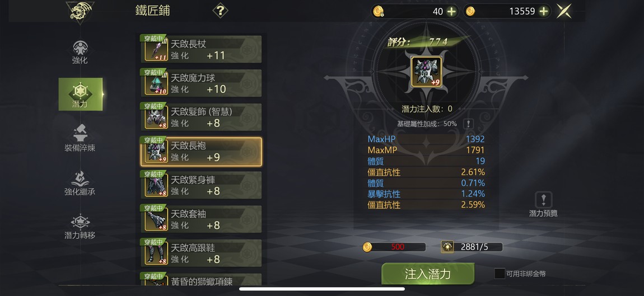Screen dimensions: 644x296
Task: Tap the selected 天啟長袍 armor icon in circle
Action: (426, 72)
